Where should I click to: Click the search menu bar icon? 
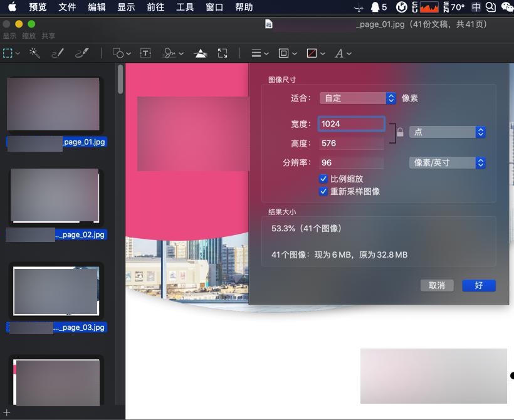pos(491,7)
